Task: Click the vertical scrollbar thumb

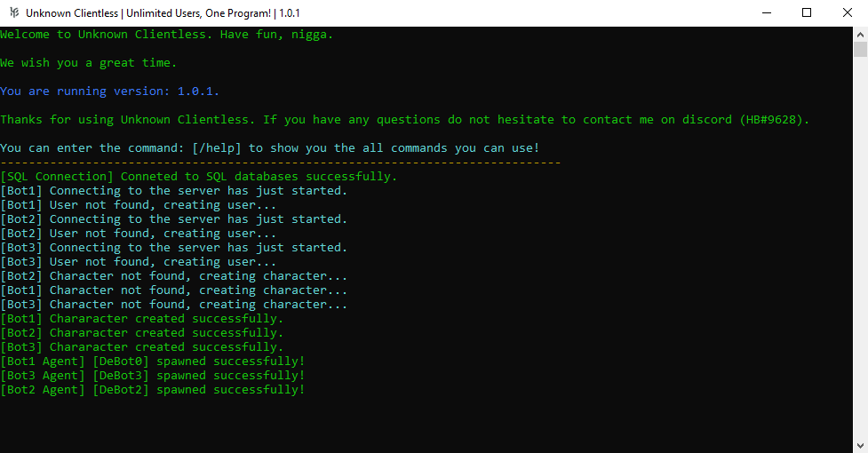Action: (x=860, y=49)
